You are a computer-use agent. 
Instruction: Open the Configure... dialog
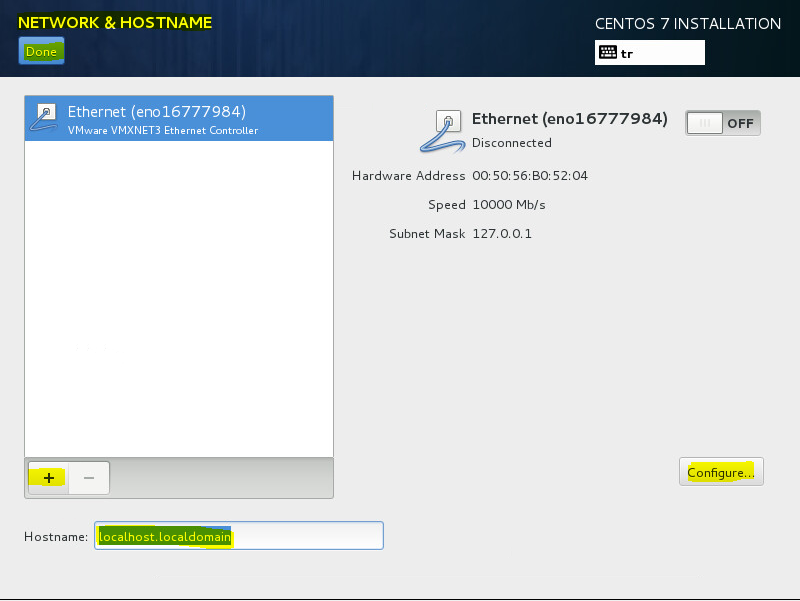pos(721,472)
